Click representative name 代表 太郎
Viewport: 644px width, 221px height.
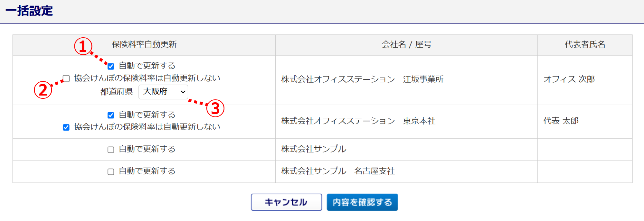coord(561,121)
